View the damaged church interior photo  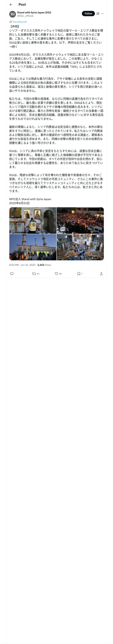click(80, 247)
